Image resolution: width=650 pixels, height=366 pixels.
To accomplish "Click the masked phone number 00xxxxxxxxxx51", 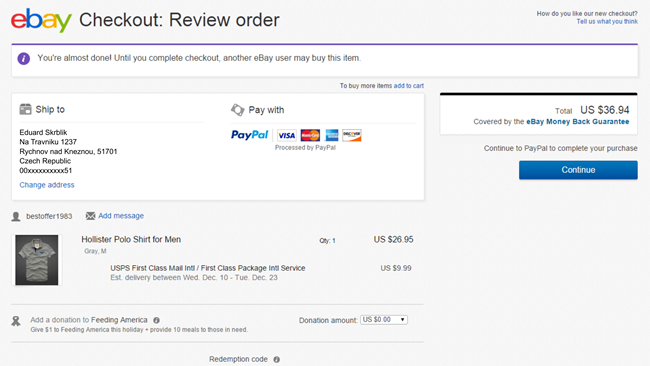I will 46,170.
